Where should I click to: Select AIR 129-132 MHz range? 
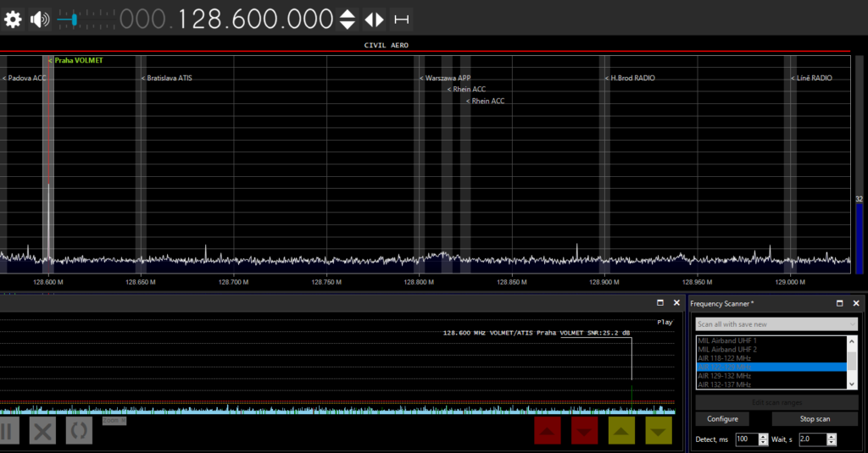coord(771,376)
